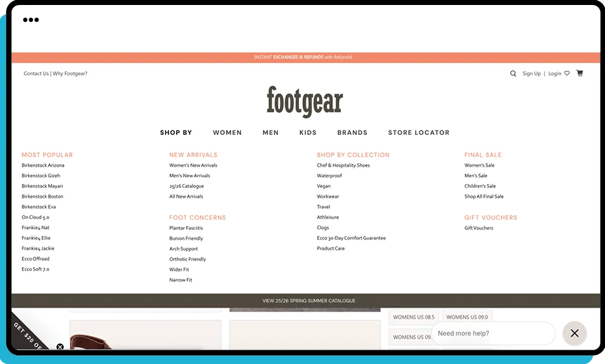Open the KIDS navigation dropdown
The height and width of the screenshot is (364, 605).
308,132
